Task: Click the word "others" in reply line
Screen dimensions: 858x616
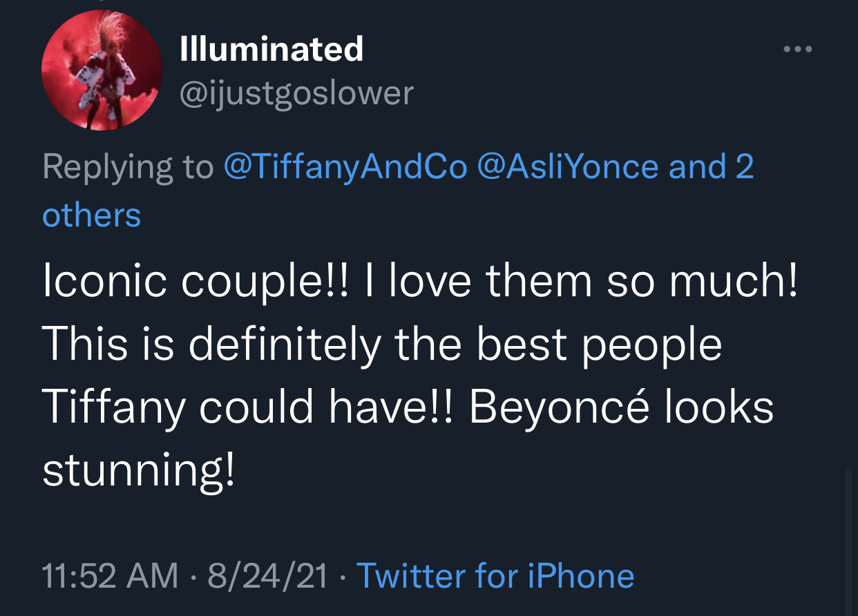Action: 91,215
